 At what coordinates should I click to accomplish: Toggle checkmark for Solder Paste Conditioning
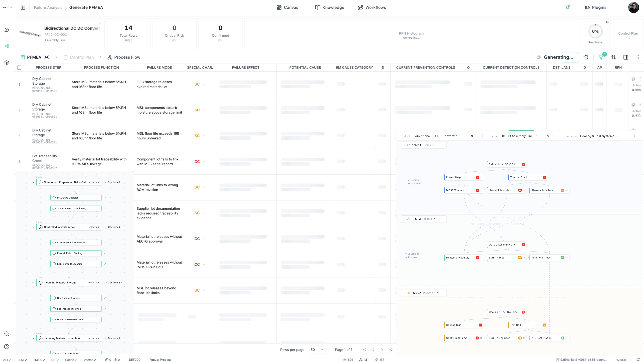105,208
